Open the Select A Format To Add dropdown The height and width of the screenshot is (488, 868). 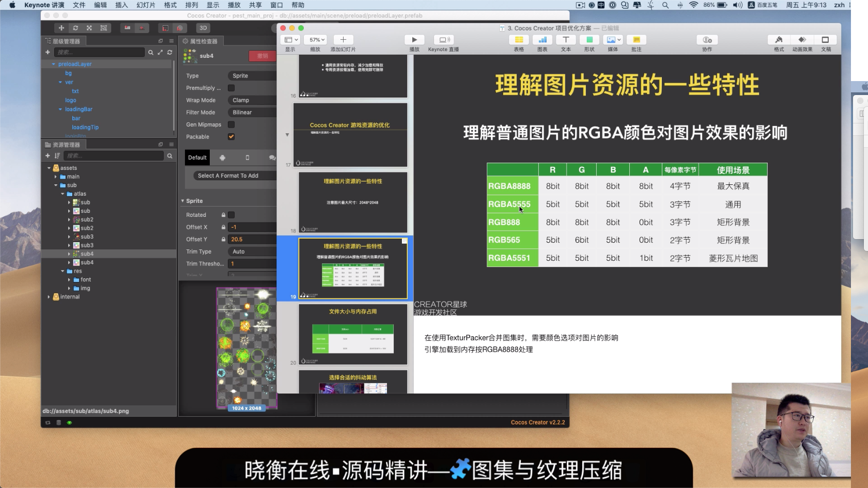236,176
